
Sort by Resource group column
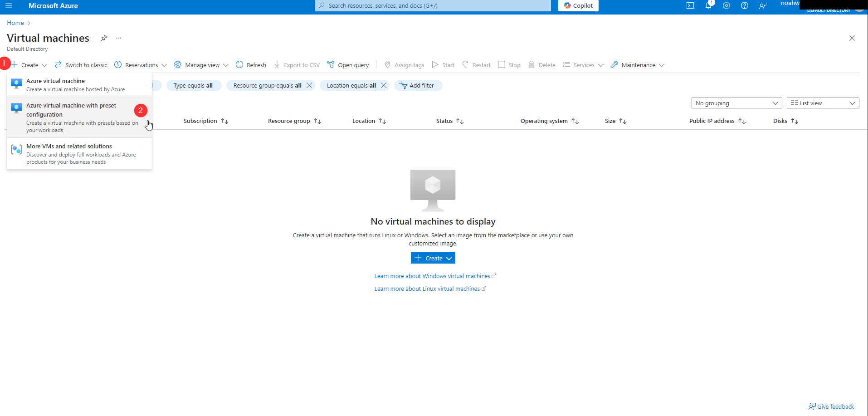(295, 121)
